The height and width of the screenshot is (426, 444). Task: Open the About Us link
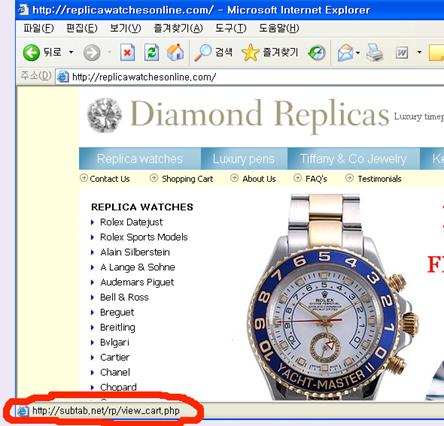(259, 179)
